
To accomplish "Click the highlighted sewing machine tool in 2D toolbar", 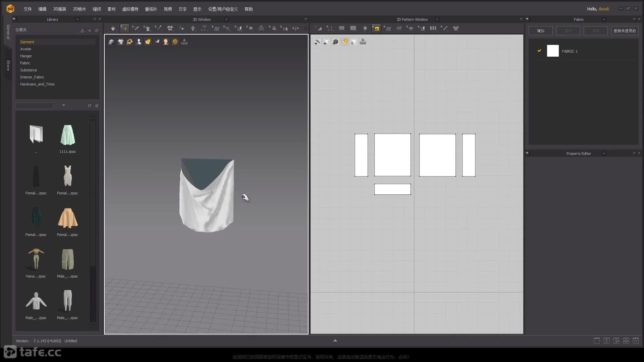I will [x=376, y=28].
